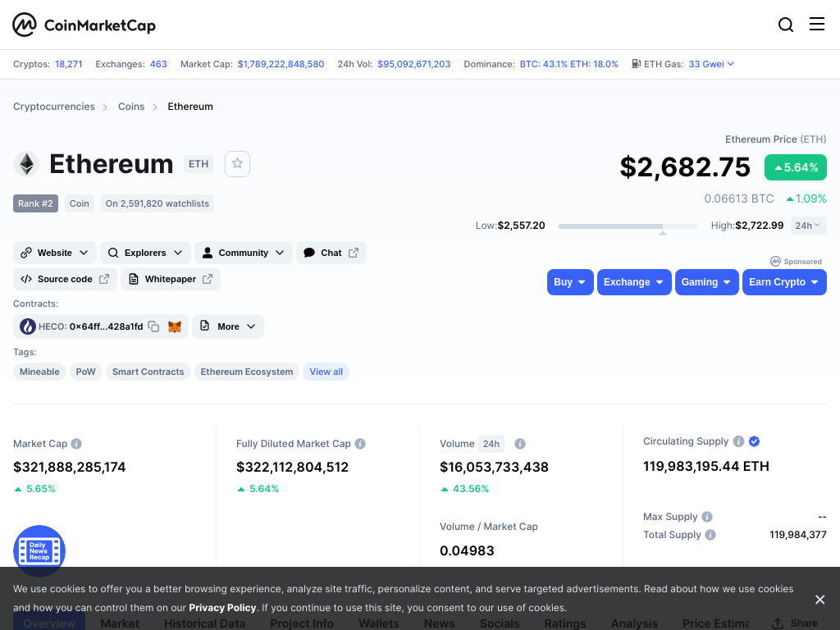Viewport: 840px width, 630px height.
Task: Click the Market Cap info icon
Action: (x=76, y=444)
